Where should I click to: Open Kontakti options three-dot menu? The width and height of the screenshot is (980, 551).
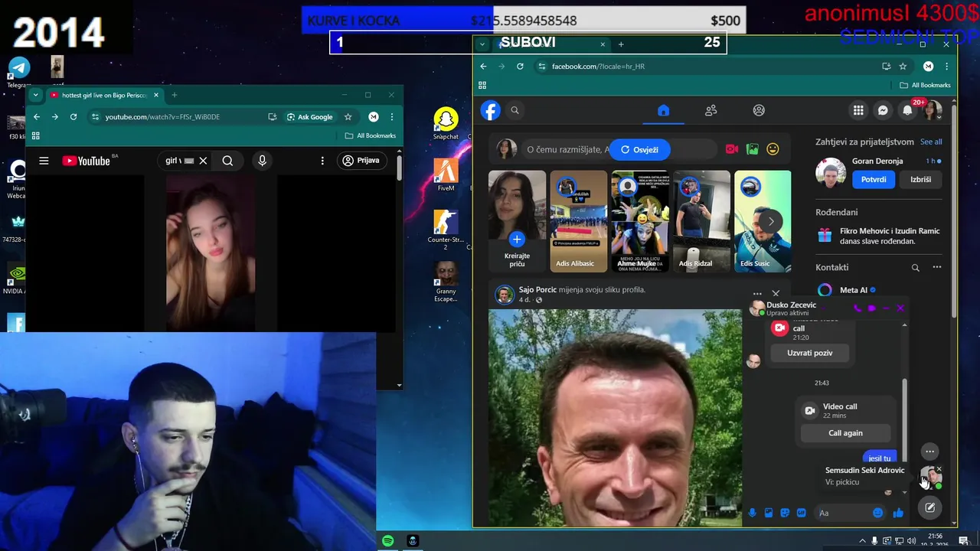(x=936, y=267)
